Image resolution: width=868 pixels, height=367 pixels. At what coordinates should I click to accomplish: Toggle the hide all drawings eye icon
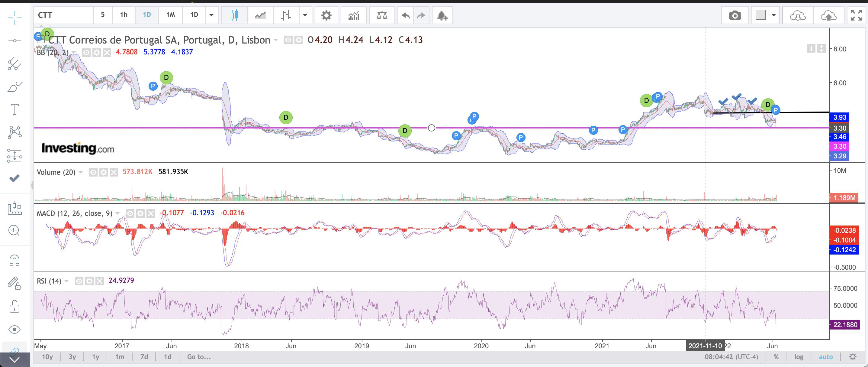point(14,329)
